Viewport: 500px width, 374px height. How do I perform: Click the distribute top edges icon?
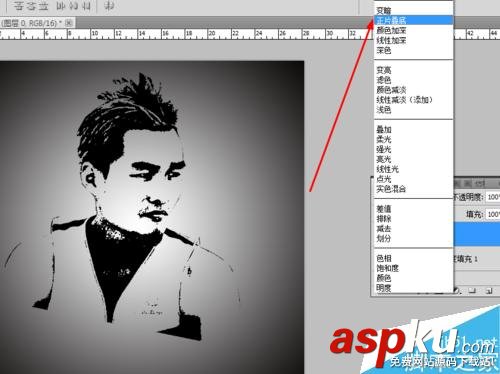pos(19,6)
